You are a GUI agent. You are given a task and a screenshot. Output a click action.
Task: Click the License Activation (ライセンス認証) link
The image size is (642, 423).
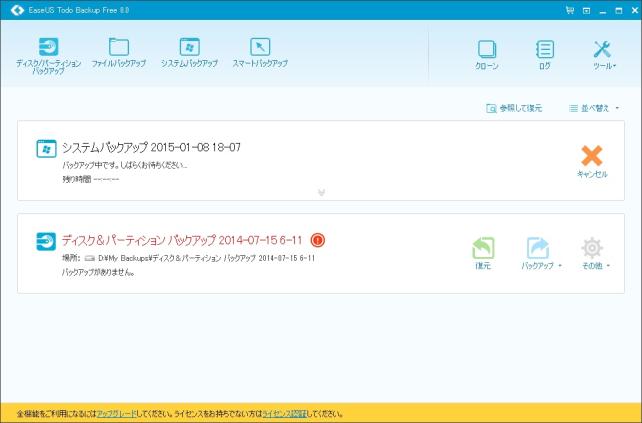click(284, 414)
